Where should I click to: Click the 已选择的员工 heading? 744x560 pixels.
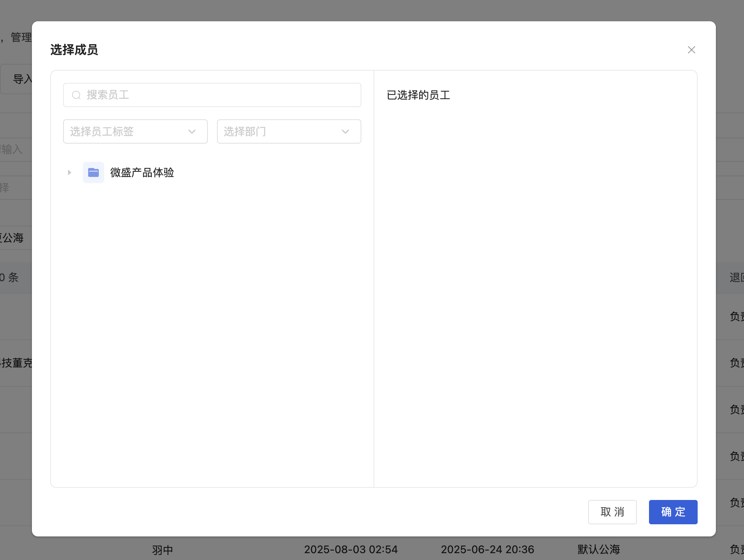coord(418,95)
